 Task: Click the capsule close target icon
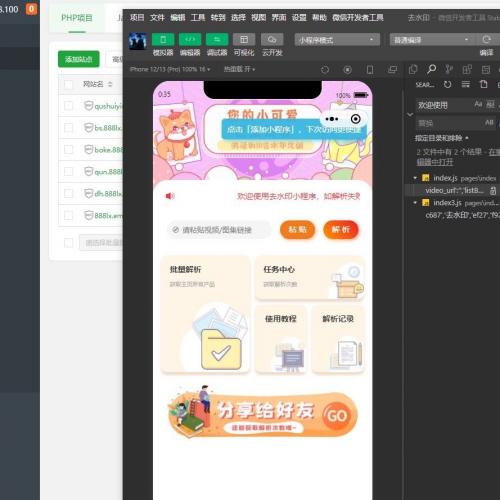[x=356, y=119]
